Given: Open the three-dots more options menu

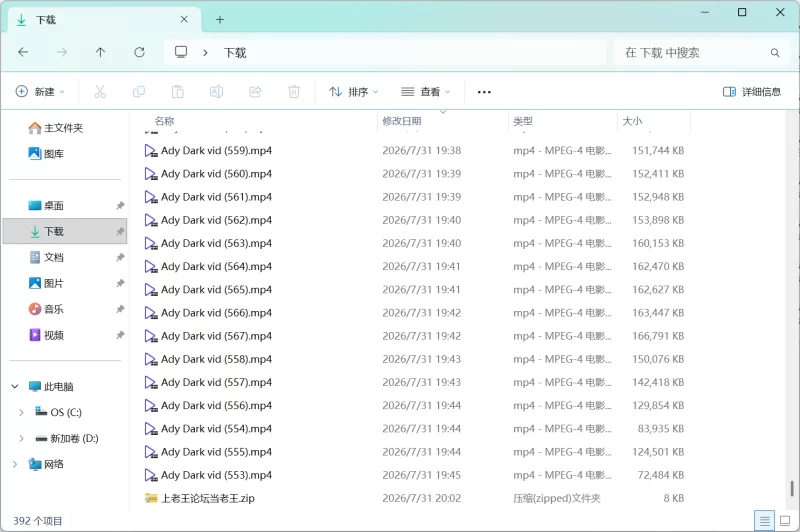Looking at the screenshot, I should [484, 92].
